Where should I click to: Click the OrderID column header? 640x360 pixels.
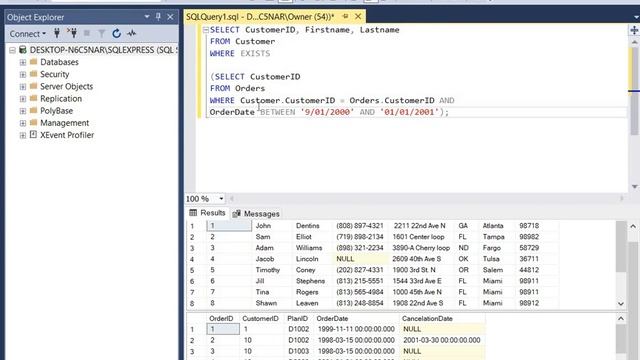221,318
